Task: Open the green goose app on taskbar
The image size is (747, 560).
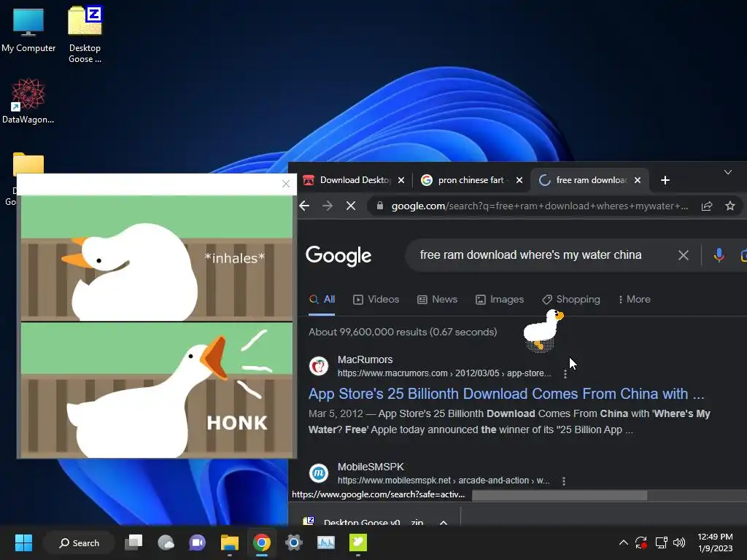Action: pos(357,542)
